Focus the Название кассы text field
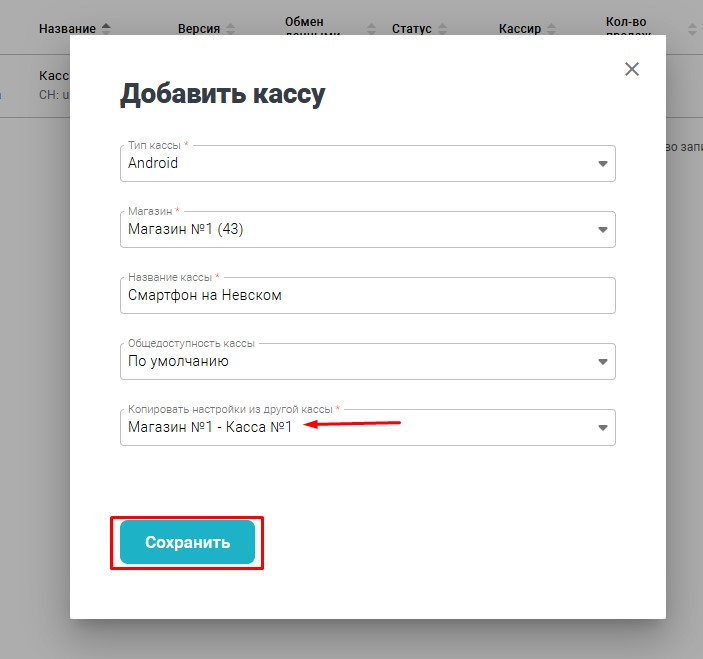Viewport: 703px width, 659px height. (x=367, y=296)
